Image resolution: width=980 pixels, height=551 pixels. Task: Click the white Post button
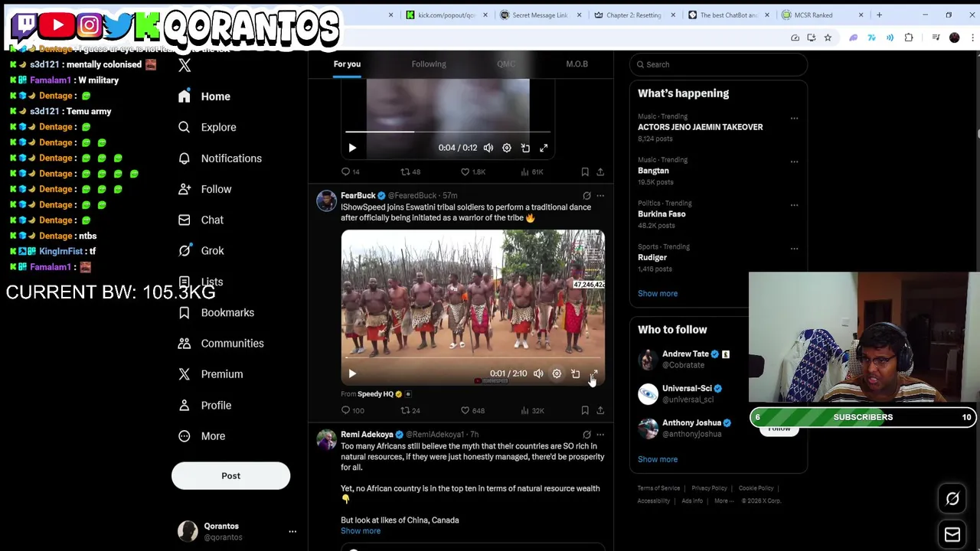click(230, 476)
